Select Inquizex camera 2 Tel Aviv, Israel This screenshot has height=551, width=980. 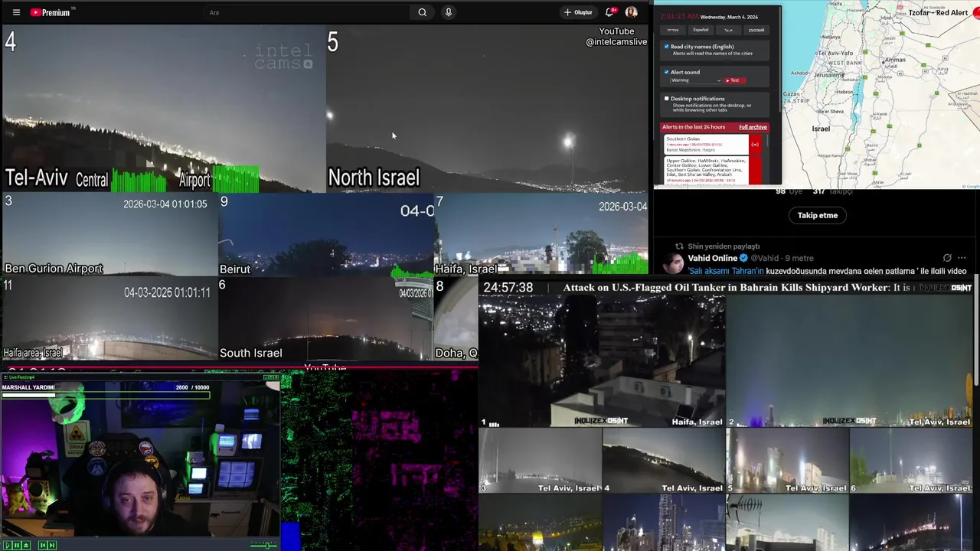[850, 361]
